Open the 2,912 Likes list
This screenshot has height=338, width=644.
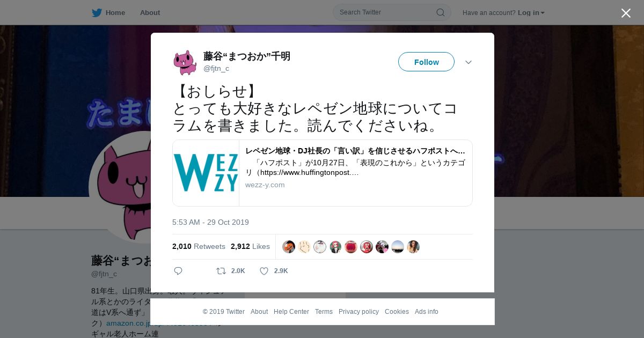pos(250,246)
